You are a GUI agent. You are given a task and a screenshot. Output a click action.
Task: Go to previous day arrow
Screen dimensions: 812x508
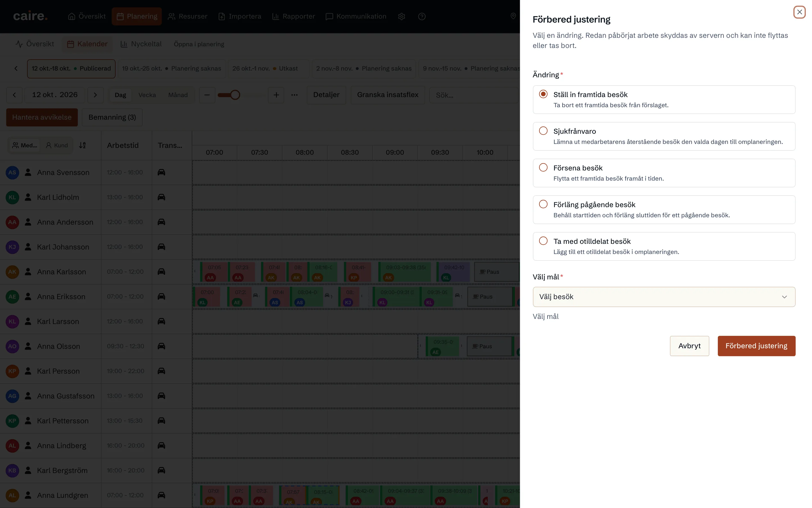click(14, 95)
